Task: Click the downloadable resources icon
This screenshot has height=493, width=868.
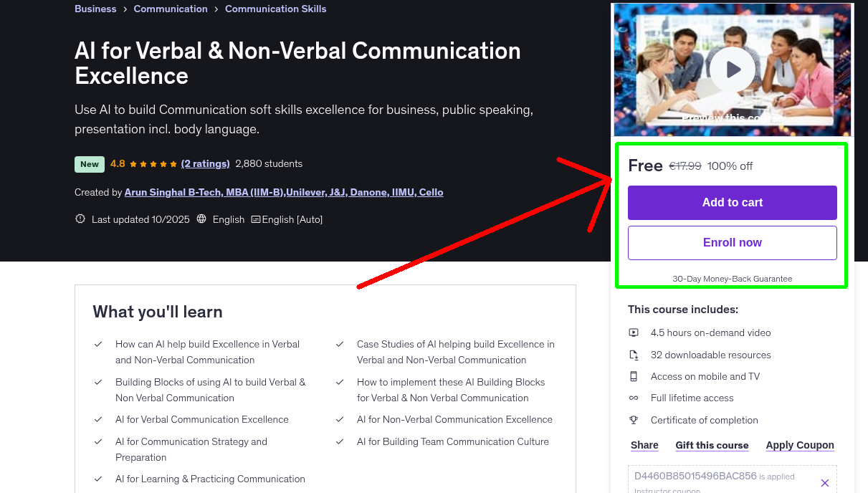Action: click(634, 354)
